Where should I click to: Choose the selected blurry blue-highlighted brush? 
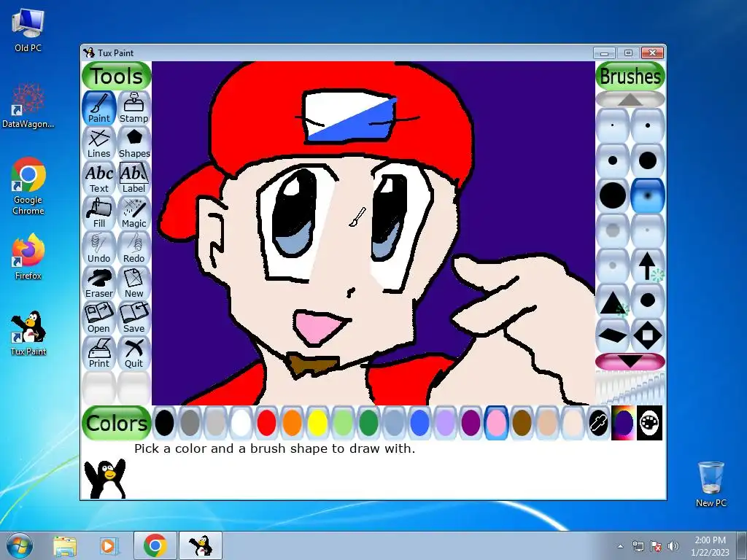[x=648, y=195]
